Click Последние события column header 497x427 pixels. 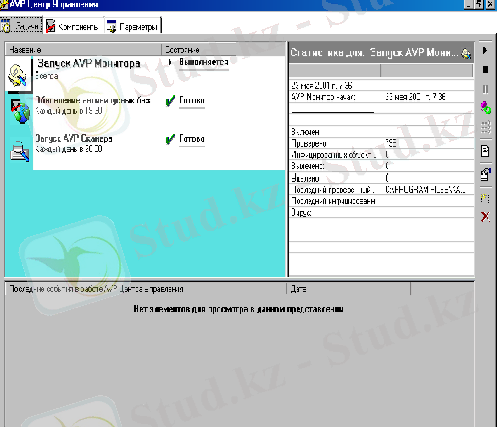click(x=146, y=289)
